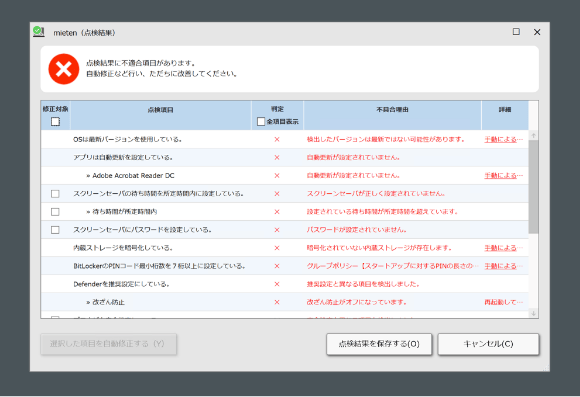
Task: Click 点検結果を保存する(O) button
Action: pyautogui.click(x=379, y=344)
